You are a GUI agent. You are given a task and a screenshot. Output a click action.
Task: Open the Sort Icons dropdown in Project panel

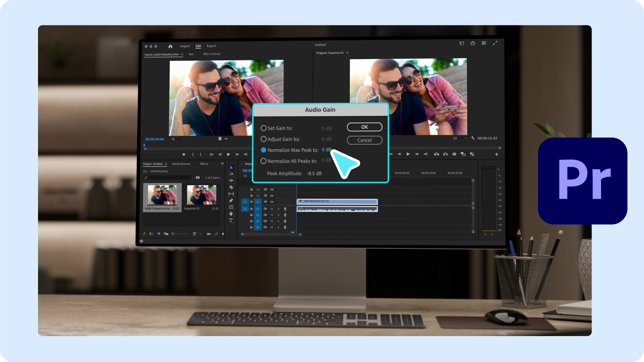point(197,234)
